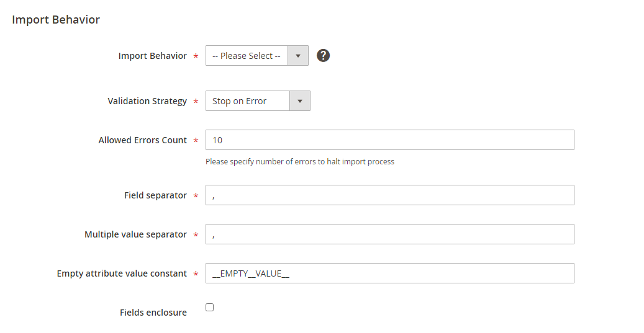Click the arrow on Validation Strategy select
The width and height of the screenshot is (644, 333).
(300, 101)
